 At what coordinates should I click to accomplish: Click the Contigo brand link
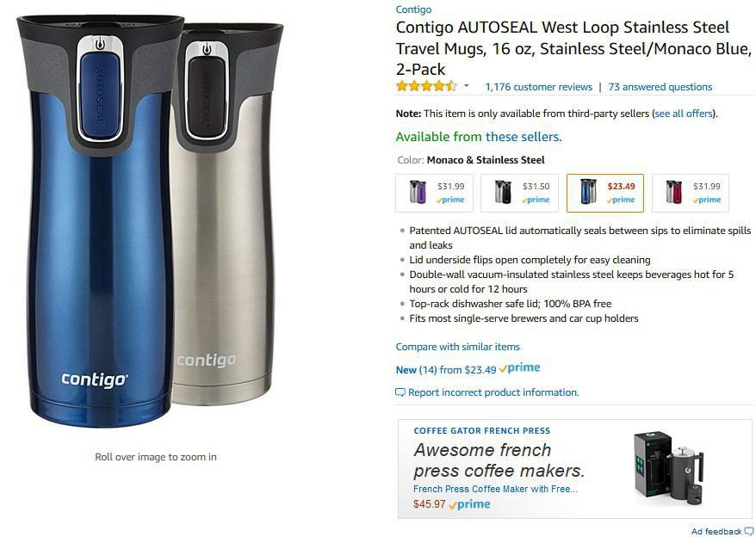pos(413,9)
